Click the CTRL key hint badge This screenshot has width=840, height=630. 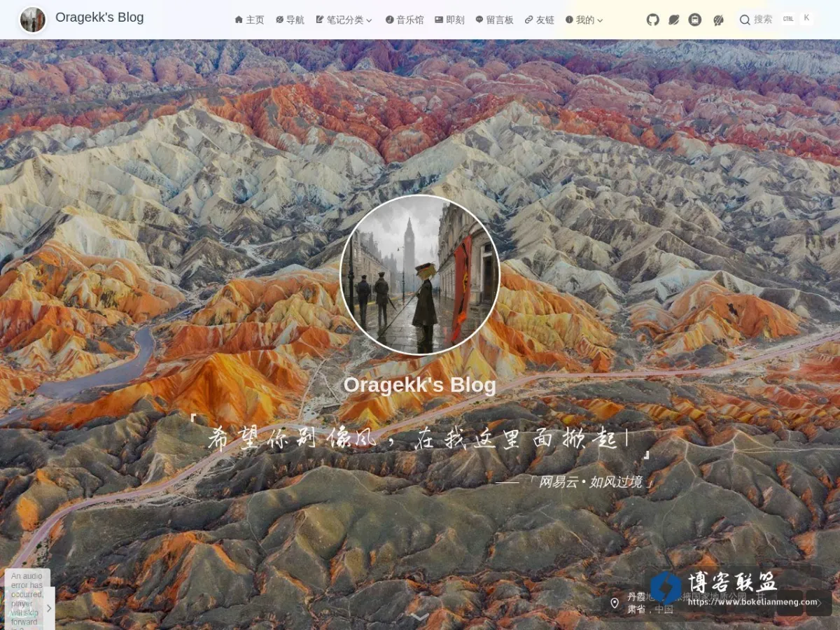(788, 19)
